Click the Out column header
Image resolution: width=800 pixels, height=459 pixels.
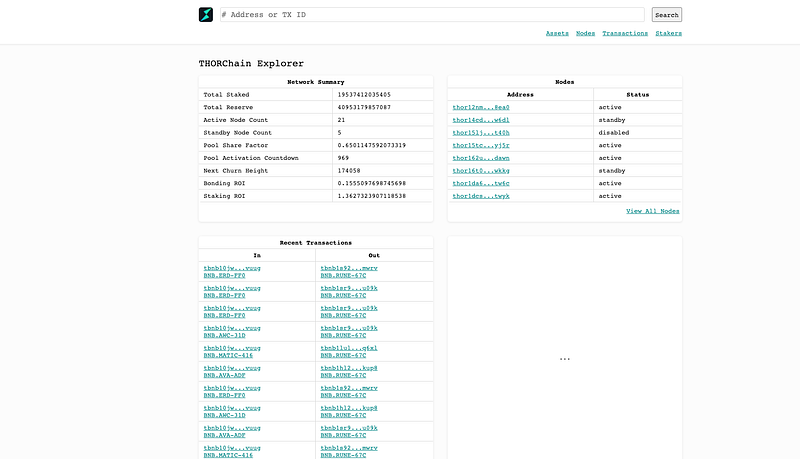click(x=374, y=256)
